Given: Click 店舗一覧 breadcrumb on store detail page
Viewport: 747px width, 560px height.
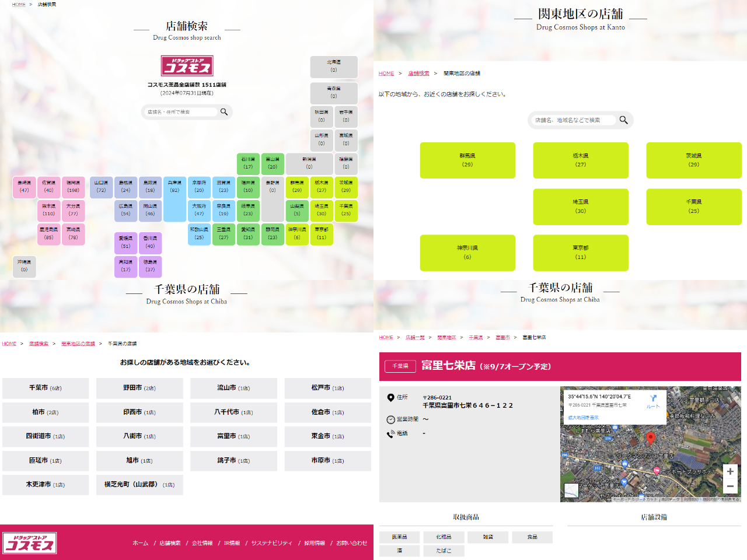Looking at the screenshot, I should [415, 338].
